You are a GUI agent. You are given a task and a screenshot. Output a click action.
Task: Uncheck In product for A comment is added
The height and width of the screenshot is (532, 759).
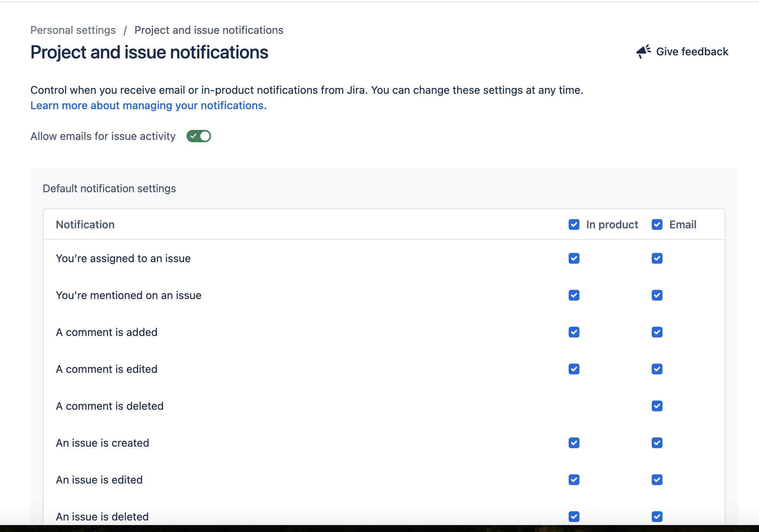574,332
